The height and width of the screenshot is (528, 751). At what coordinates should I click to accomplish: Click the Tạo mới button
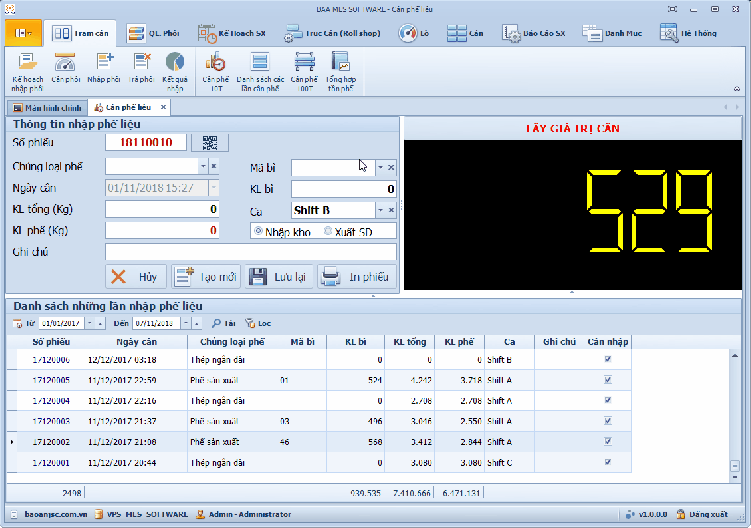point(206,276)
